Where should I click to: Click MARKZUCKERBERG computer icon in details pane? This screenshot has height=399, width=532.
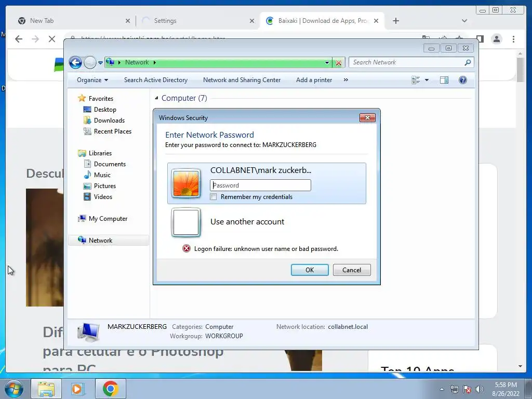(x=88, y=331)
